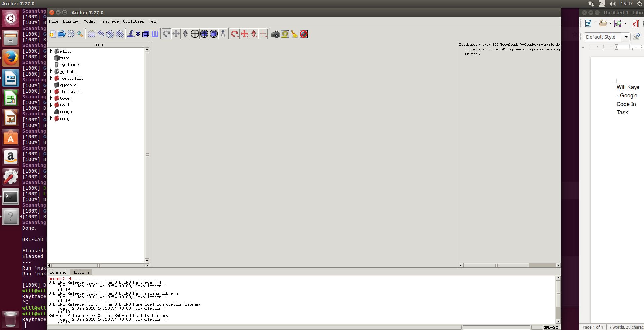This screenshot has height=330, width=644.
Task: Expand the portcullis tree node
Action: 51,78
